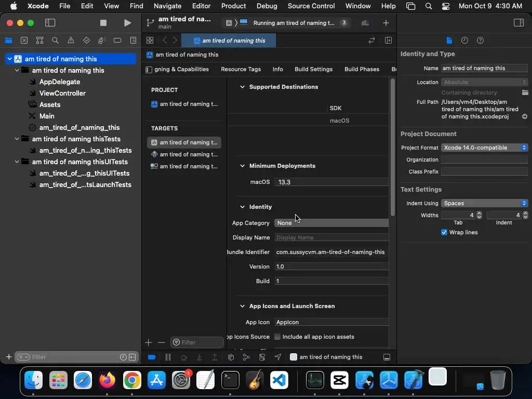
Task: Open the Symbol navigator icon
Action: point(39,41)
